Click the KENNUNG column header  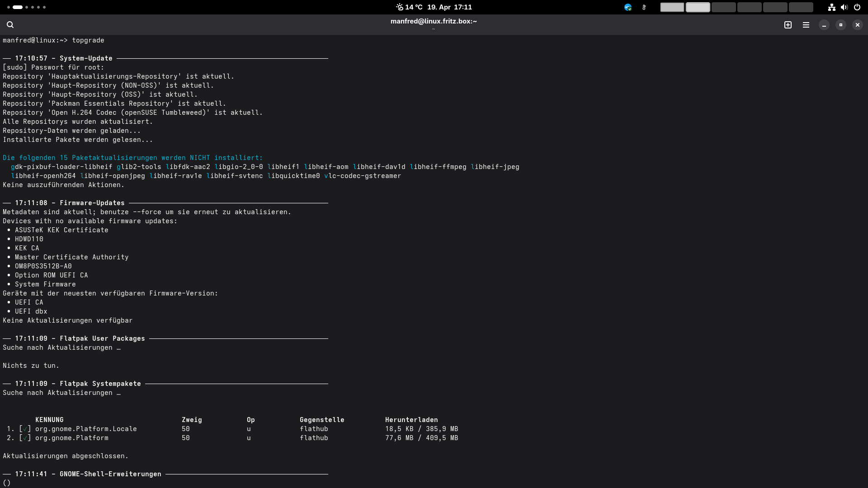pyautogui.click(x=49, y=420)
